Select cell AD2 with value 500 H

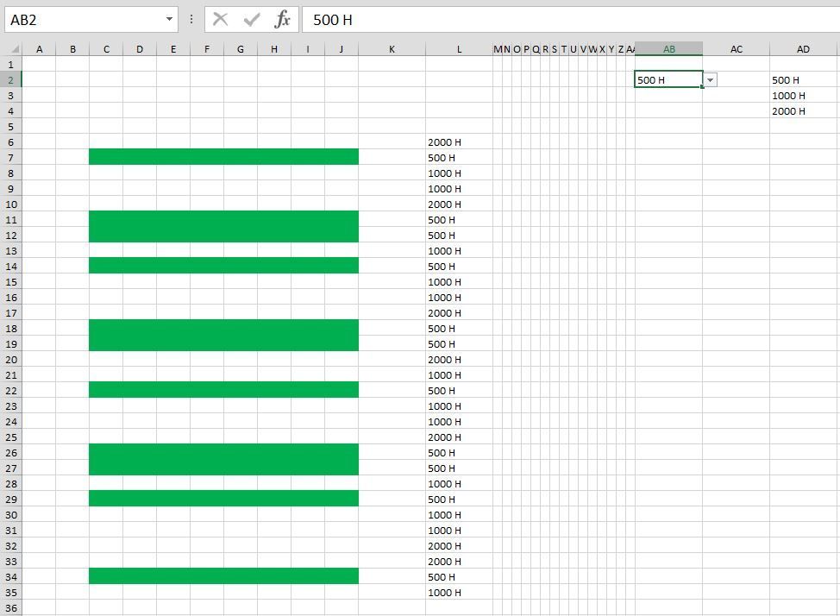click(804, 80)
